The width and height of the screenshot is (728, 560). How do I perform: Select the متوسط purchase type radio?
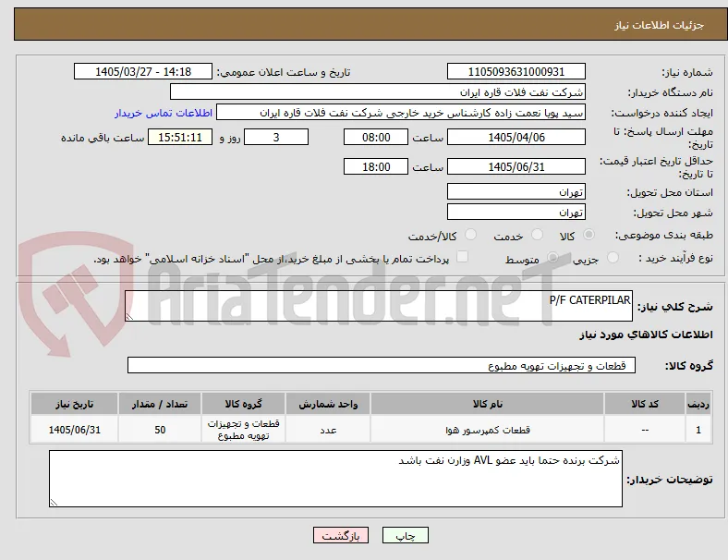tap(552, 257)
